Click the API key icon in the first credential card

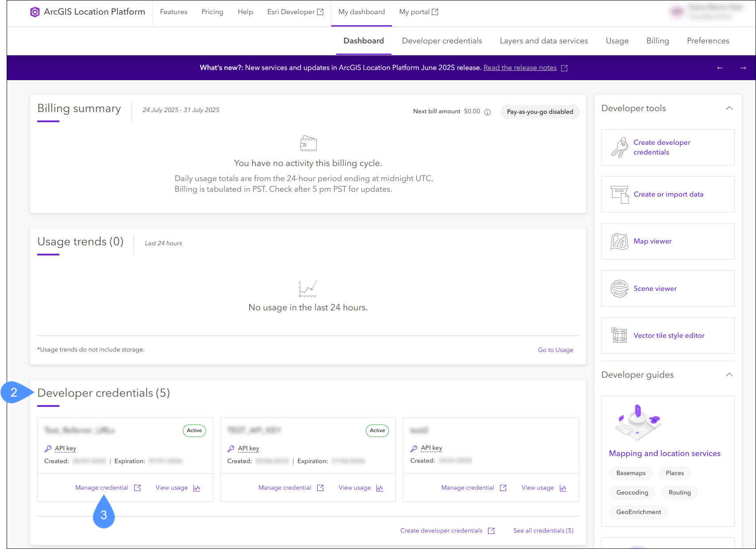48,448
